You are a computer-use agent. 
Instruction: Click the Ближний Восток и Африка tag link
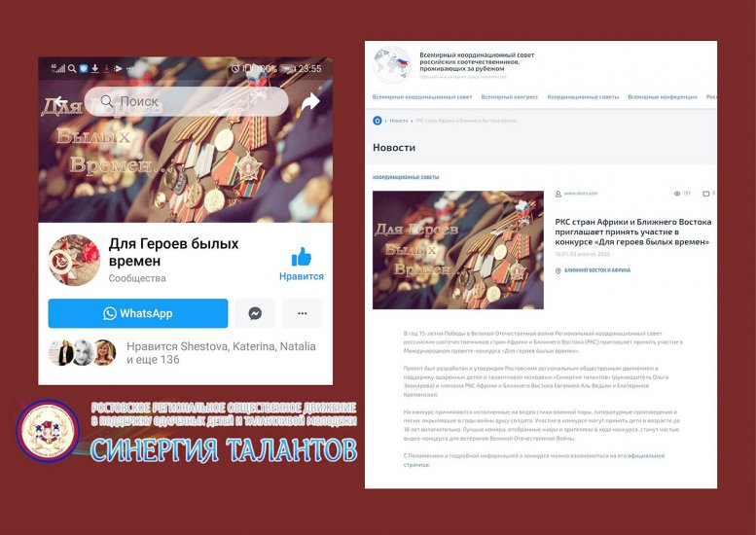597,270
